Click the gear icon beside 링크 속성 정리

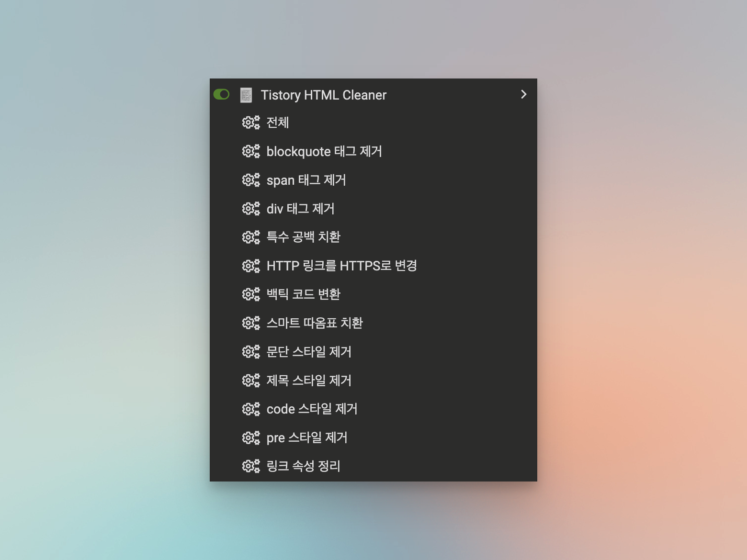[x=251, y=466]
